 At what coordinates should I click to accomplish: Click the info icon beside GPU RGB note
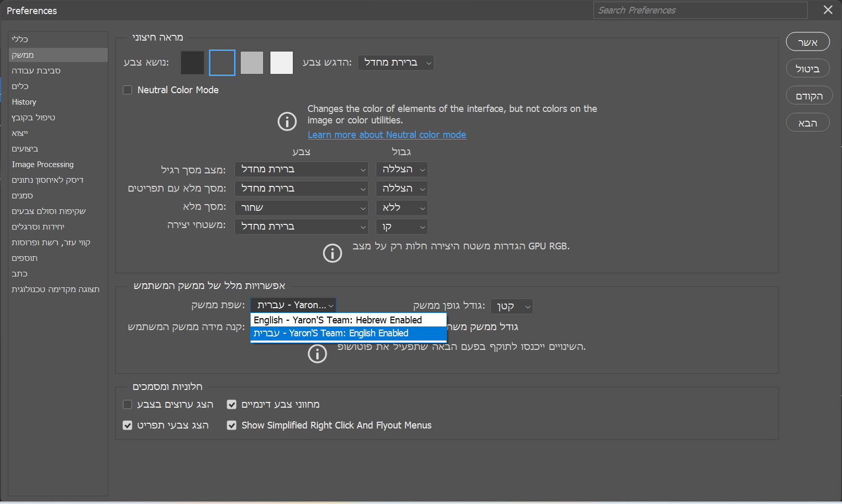332,253
